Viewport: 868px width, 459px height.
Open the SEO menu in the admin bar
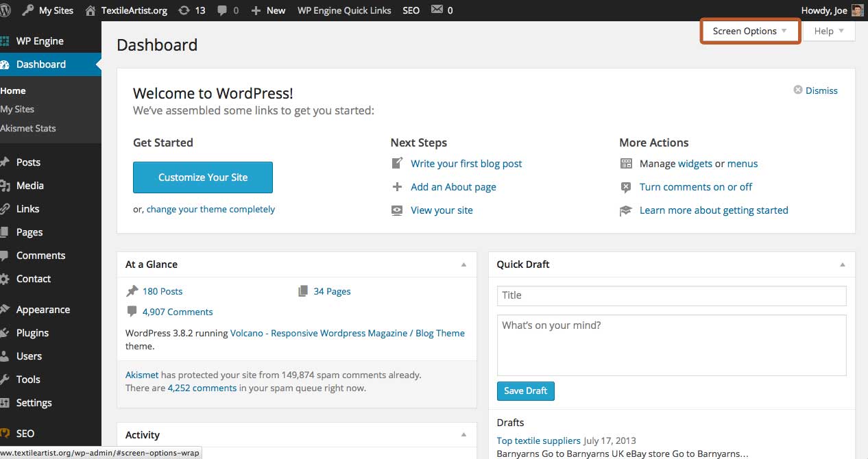[x=411, y=10]
